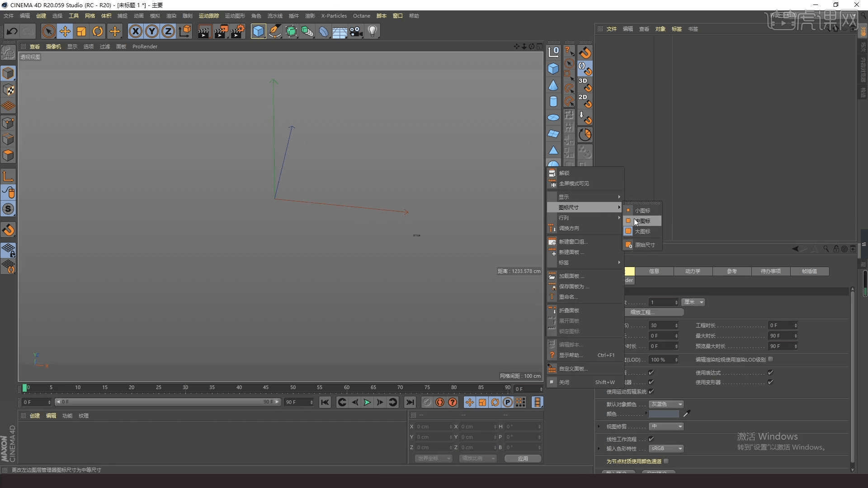Uncheck the 使用表达式 checkbox
The height and width of the screenshot is (488, 868).
(x=770, y=372)
